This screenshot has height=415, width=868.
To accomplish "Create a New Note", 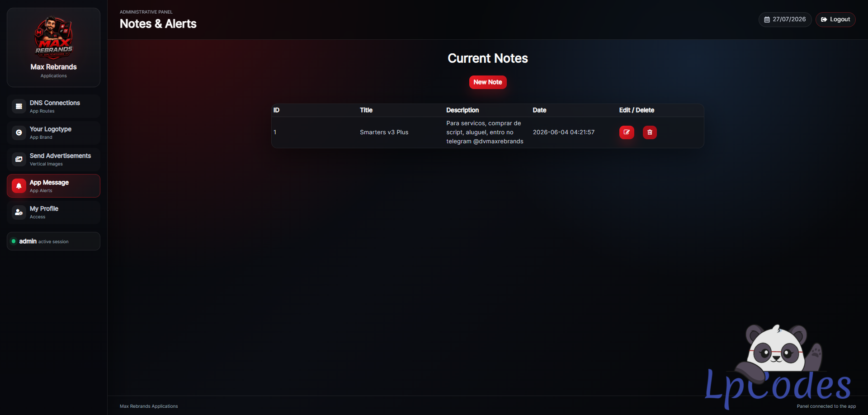I will [488, 82].
